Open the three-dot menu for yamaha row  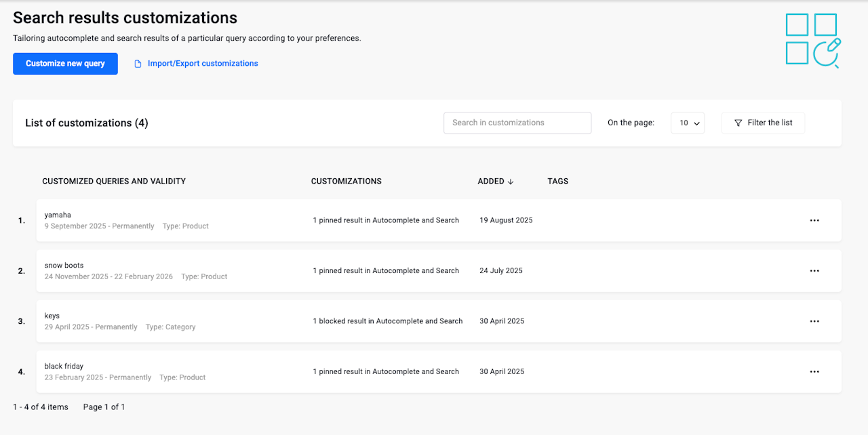pyautogui.click(x=814, y=220)
